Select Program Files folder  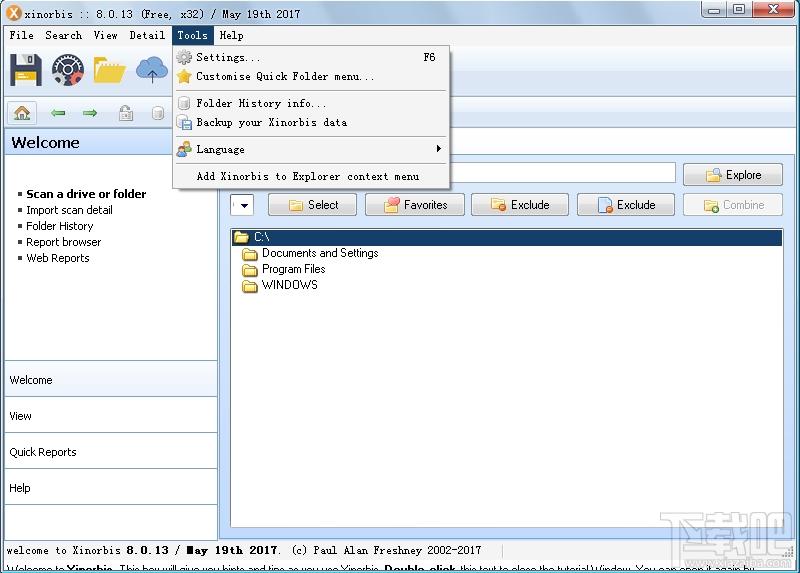(293, 269)
